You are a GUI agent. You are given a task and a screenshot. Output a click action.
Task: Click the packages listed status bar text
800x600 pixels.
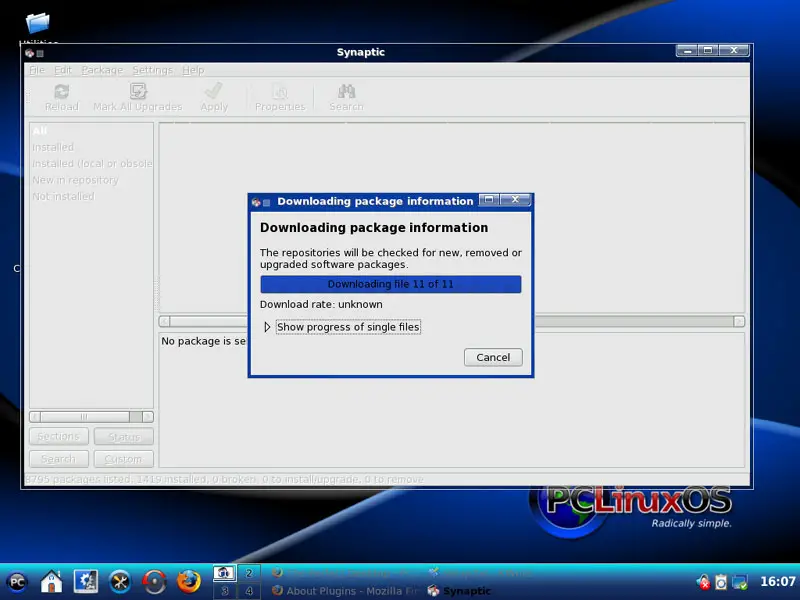point(224,480)
